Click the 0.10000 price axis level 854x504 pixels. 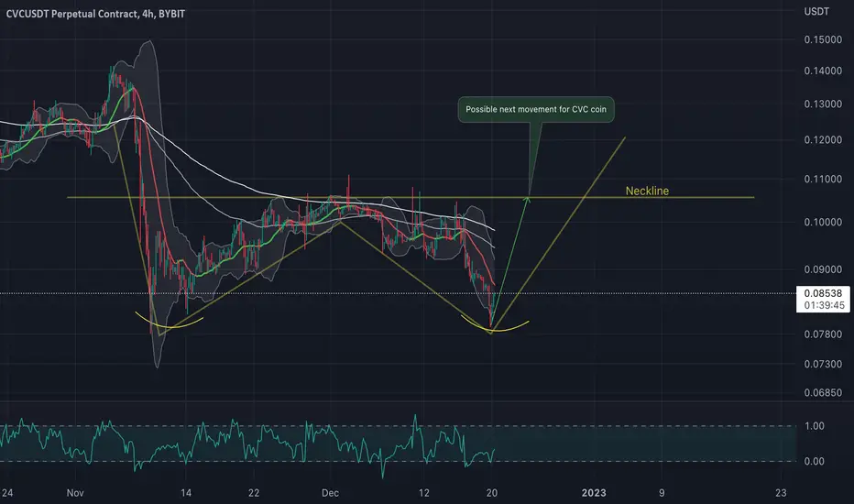[823, 223]
